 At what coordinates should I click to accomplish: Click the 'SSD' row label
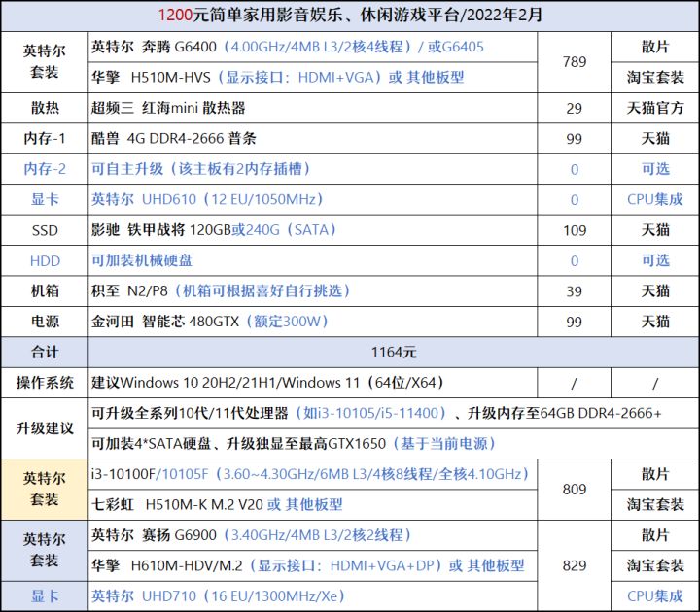coord(45,230)
